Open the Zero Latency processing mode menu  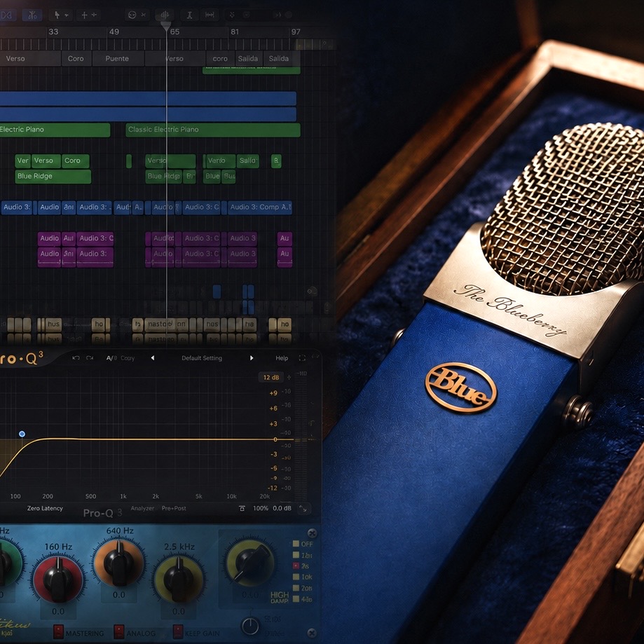click(45, 509)
